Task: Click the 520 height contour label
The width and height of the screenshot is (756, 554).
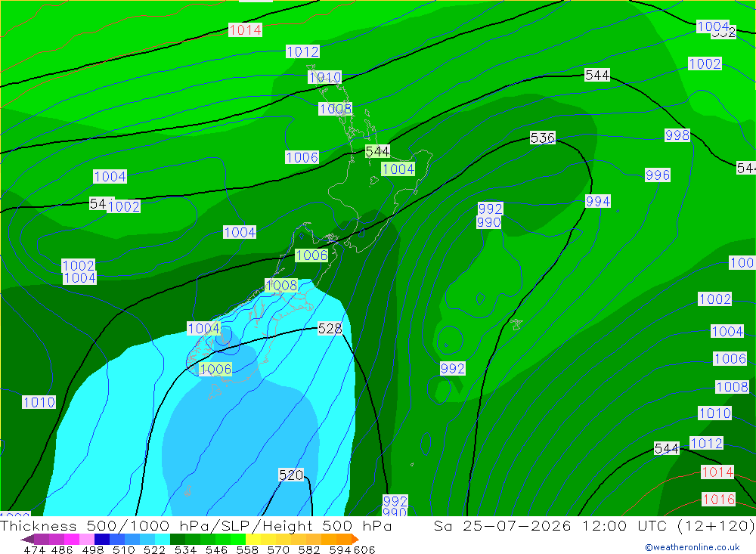Action: [x=291, y=475]
